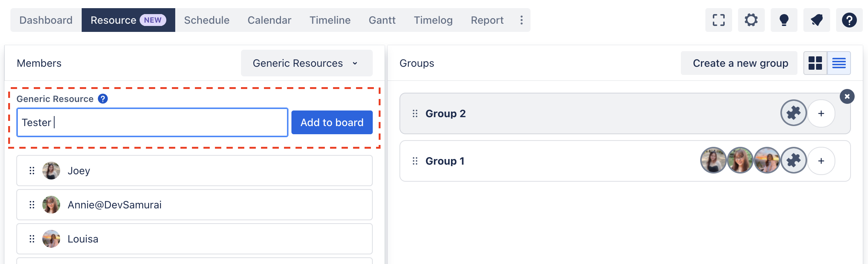Click Joey's avatar in members list

[x=51, y=171]
